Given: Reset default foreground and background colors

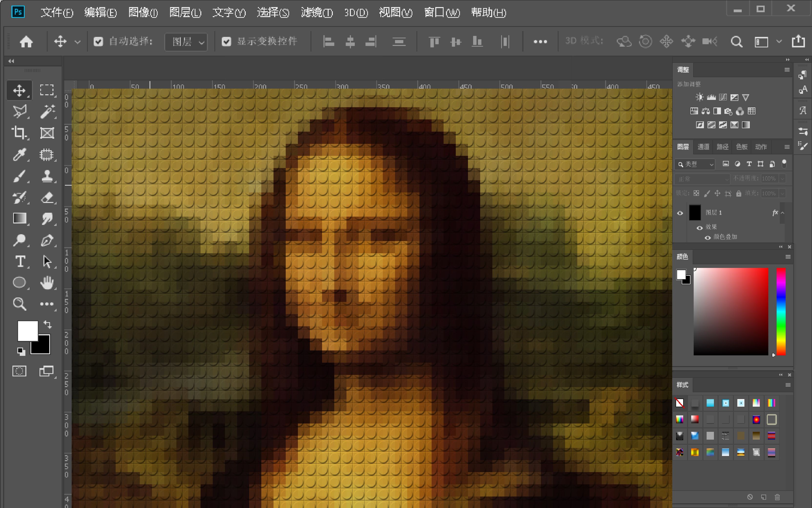Looking at the screenshot, I should click(21, 351).
